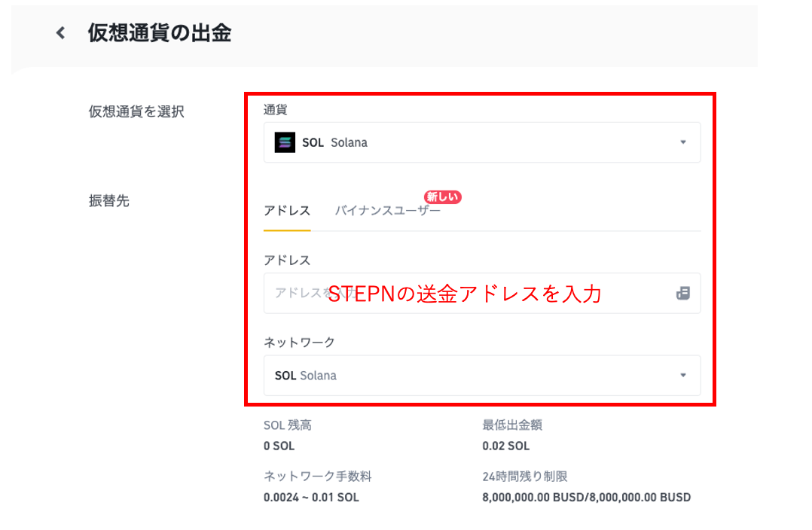Screen dimensions: 812x530
Task: Click the 24時間残り制限 label
Action: (x=524, y=477)
